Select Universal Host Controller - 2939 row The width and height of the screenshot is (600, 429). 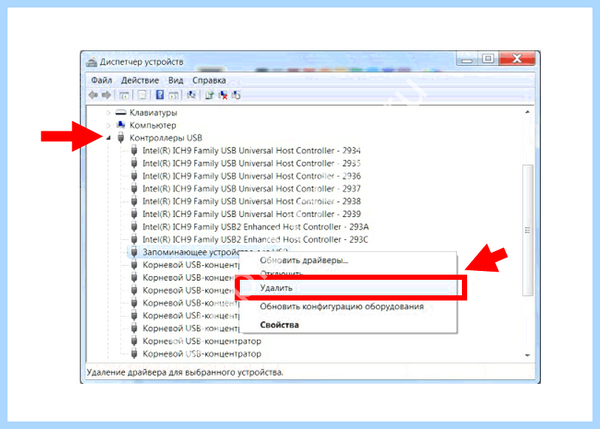coord(251,214)
